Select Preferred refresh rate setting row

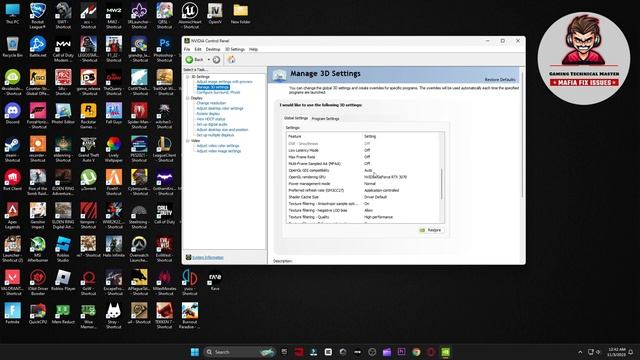coord(363,190)
